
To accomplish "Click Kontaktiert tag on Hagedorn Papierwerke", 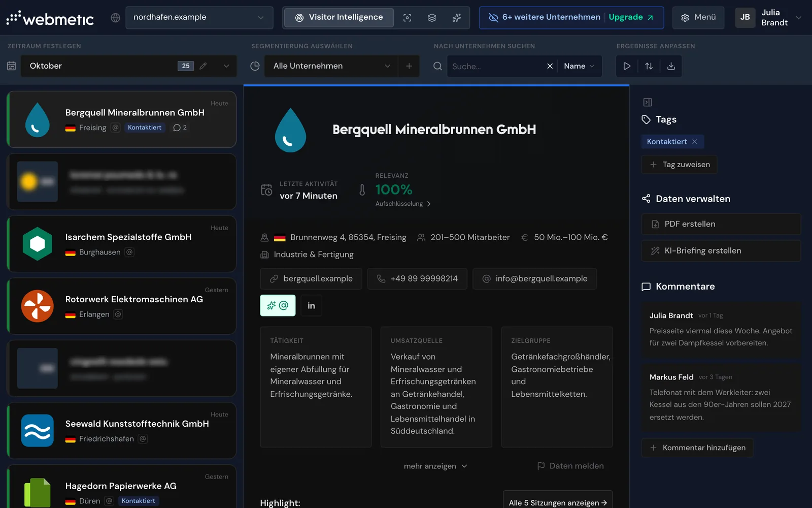I will click(139, 501).
